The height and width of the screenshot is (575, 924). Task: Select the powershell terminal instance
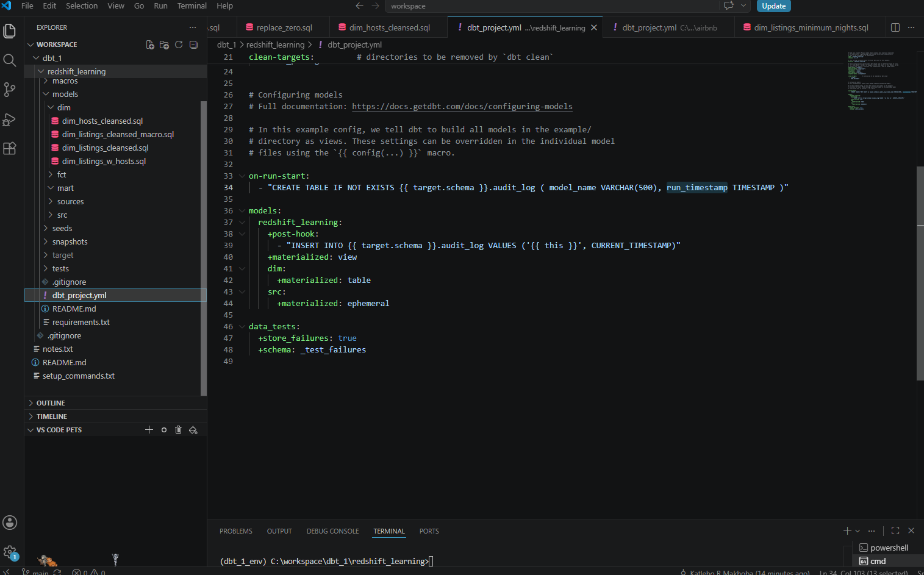tap(889, 548)
